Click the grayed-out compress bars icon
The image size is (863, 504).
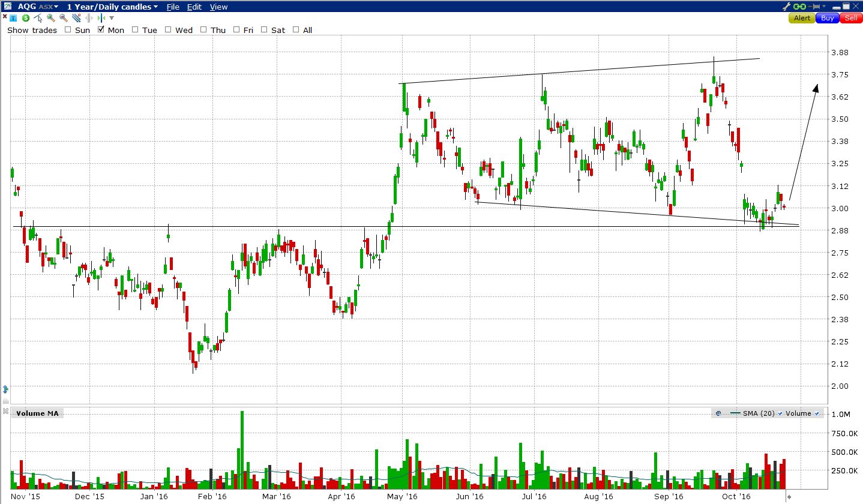click(89, 18)
